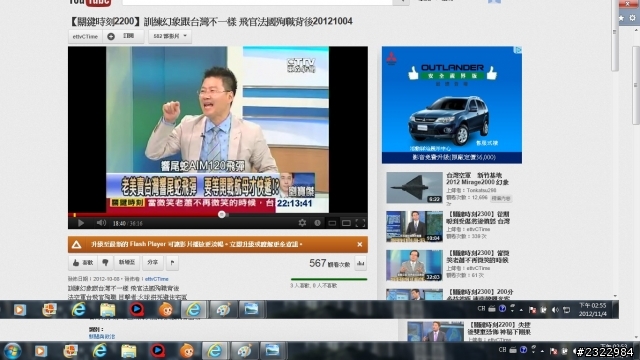Click the Mitsubishi Outlander car advertisement
640x360 pixels.
[452, 105]
